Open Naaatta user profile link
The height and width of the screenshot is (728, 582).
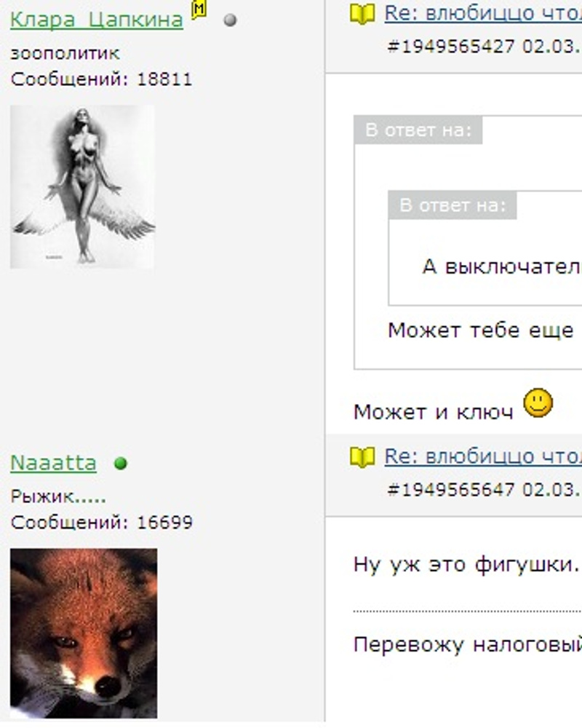click(53, 463)
